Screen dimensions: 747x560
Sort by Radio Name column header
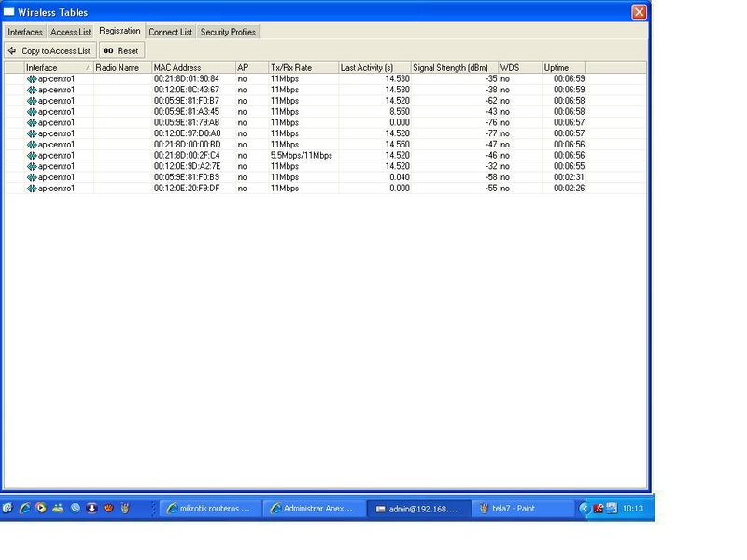pyautogui.click(x=123, y=67)
